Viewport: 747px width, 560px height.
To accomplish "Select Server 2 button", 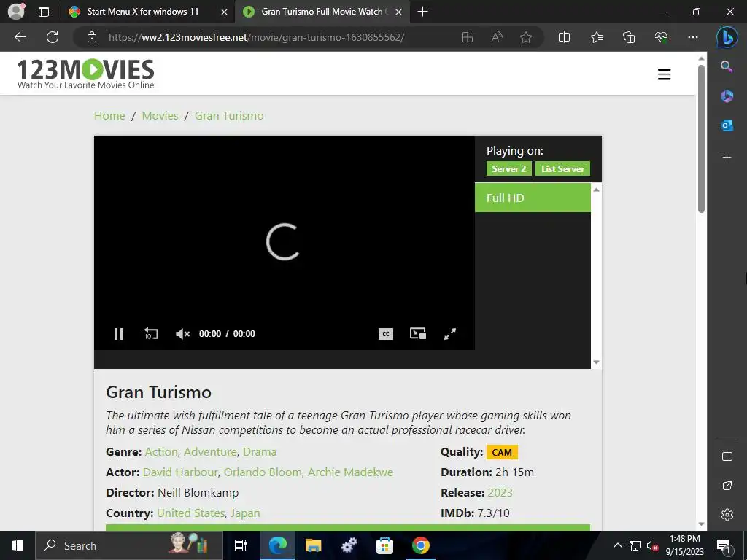I will [x=508, y=168].
